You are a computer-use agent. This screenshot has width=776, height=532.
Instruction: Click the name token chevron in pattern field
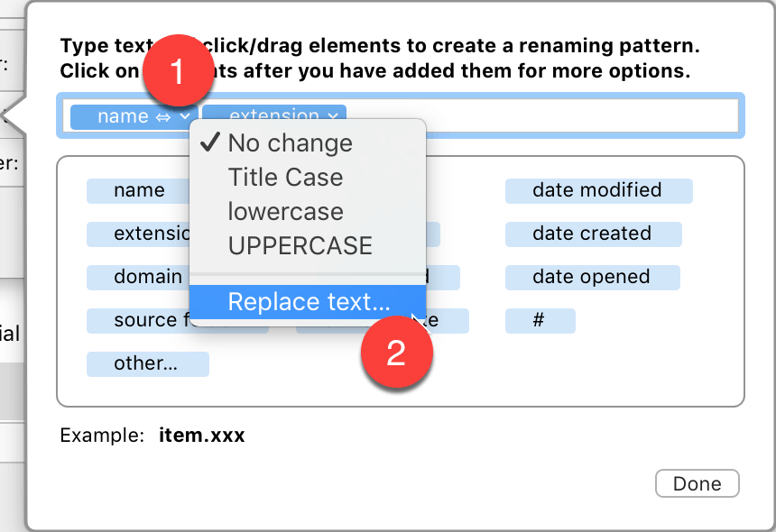click(185, 116)
